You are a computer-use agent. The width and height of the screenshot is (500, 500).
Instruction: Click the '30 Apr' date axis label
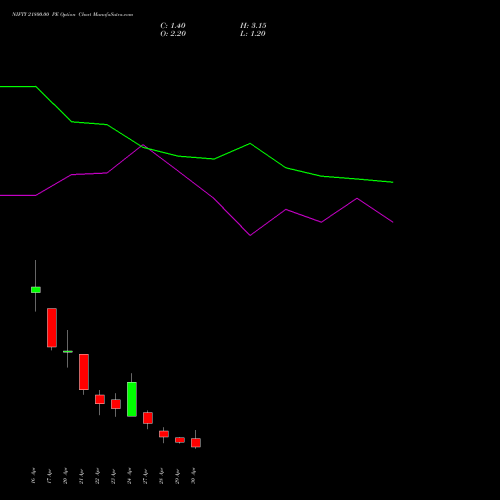193,476
